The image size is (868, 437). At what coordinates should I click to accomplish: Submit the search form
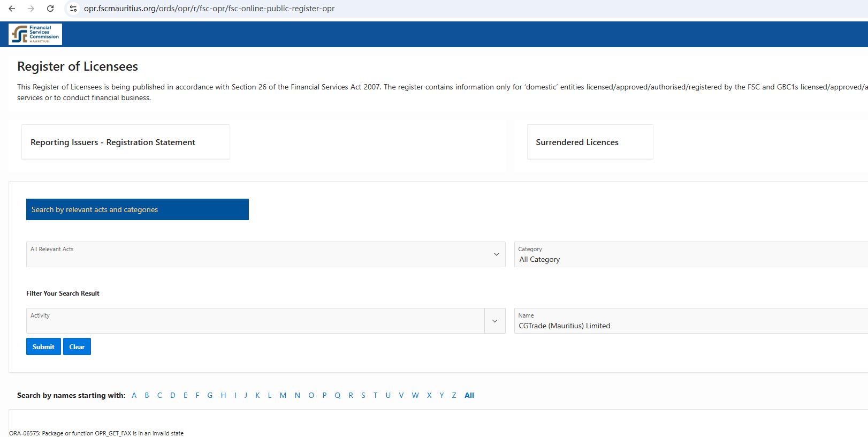click(43, 346)
